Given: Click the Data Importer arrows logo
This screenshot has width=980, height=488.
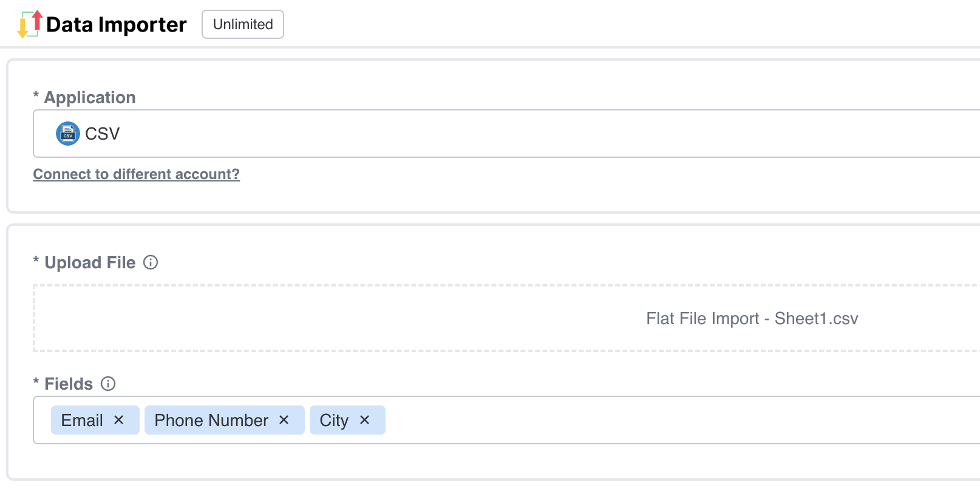Looking at the screenshot, I should pyautogui.click(x=30, y=24).
